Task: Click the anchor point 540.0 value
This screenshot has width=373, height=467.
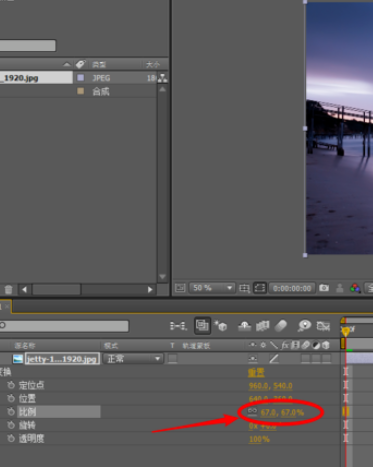Action: click(283, 386)
